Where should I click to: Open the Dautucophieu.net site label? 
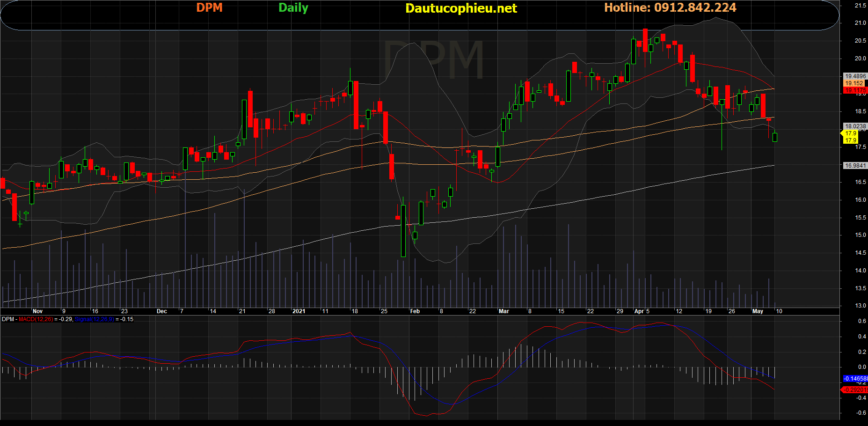click(461, 8)
